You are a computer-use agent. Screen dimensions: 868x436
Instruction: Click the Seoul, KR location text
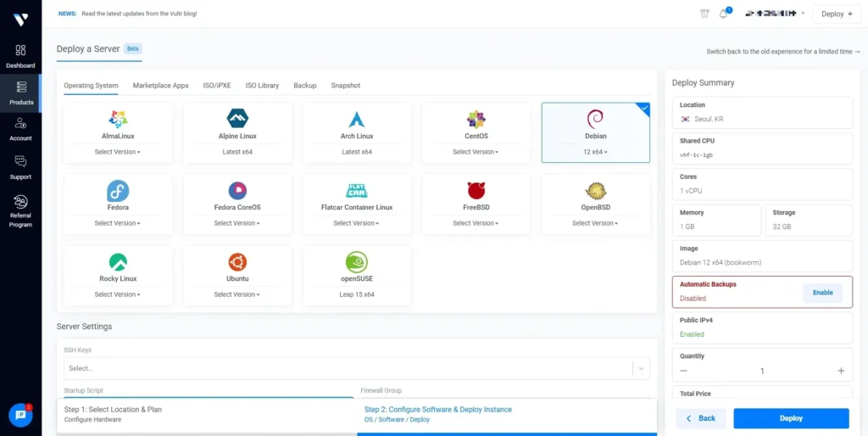pos(709,119)
